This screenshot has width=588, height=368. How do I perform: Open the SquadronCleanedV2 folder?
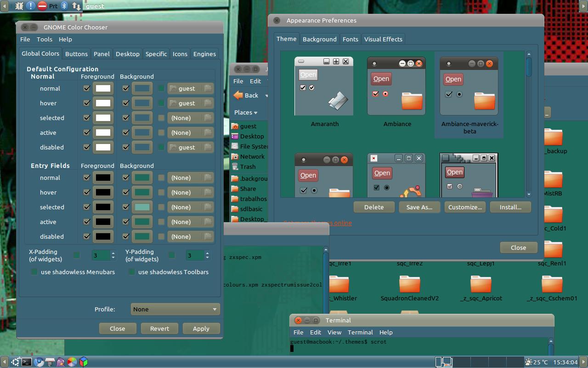coord(409,288)
